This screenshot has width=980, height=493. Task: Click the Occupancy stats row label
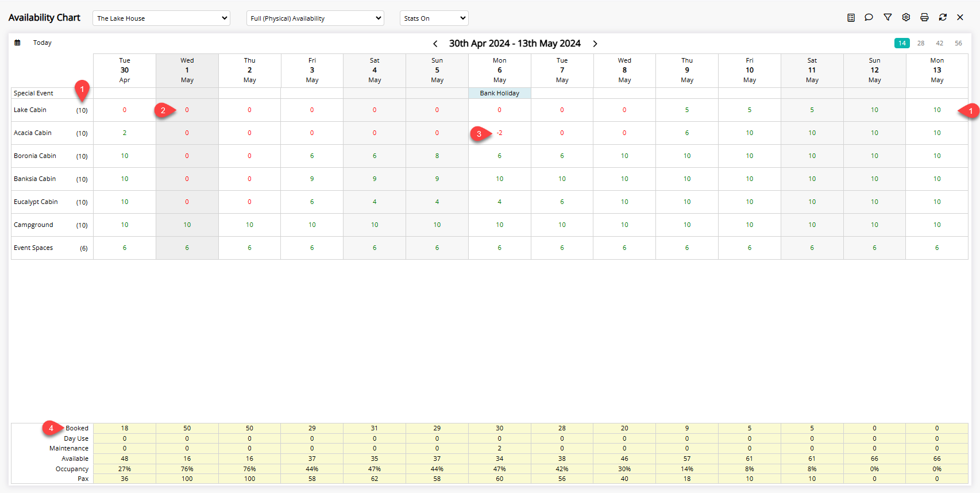(x=72, y=469)
